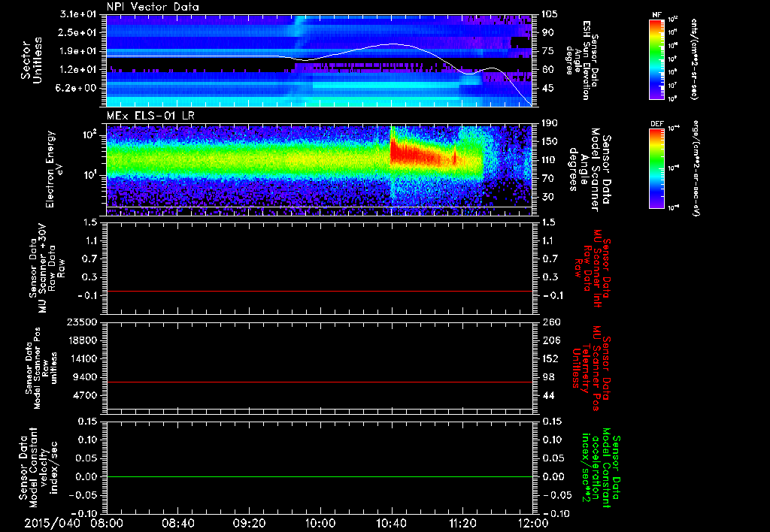The image size is (770, 532).
Task: Click the NF color bar legend
Action: click(x=657, y=59)
